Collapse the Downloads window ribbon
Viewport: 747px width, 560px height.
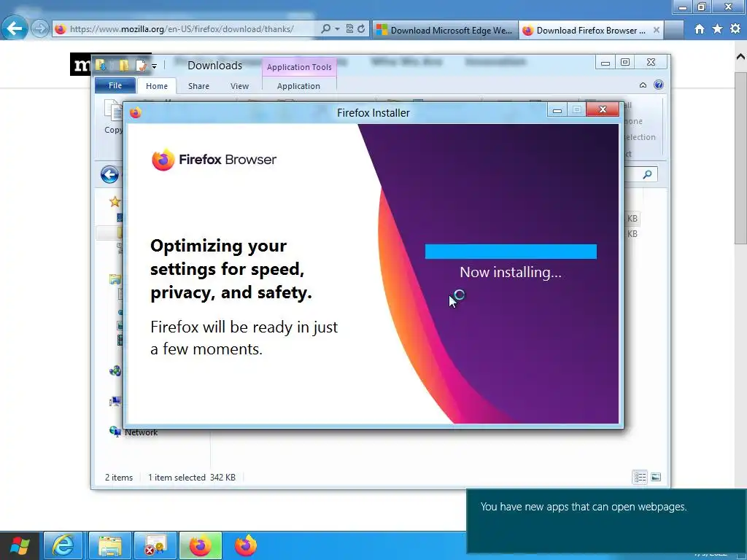click(x=643, y=85)
